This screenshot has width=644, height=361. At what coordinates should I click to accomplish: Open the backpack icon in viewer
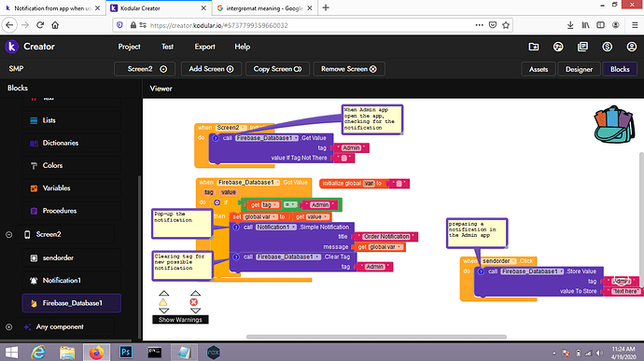613,125
